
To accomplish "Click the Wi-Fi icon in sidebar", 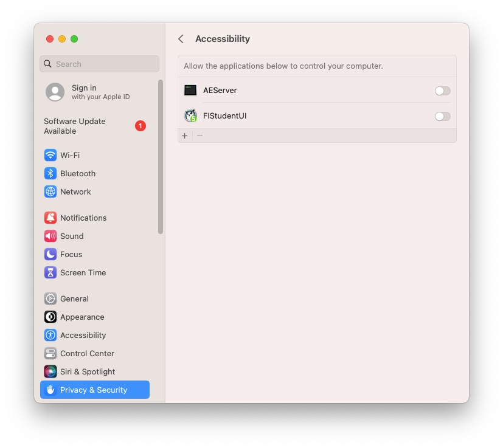I will pyautogui.click(x=50, y=155).
